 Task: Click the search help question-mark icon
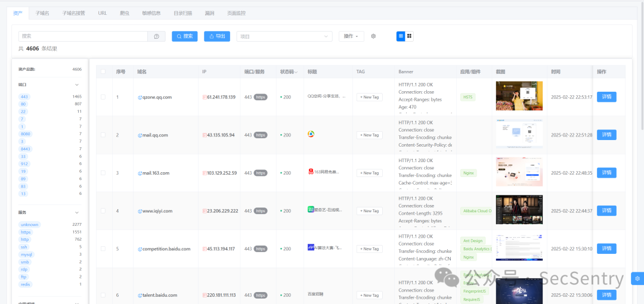coord(156,36)
